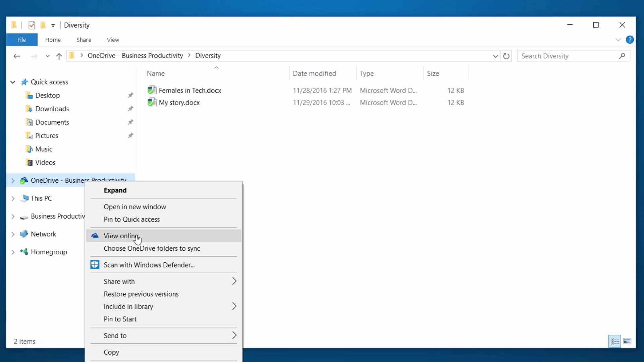Click OneDrive - Business Productivity breadcrumb
644x362 pixels.
point(135,56)
